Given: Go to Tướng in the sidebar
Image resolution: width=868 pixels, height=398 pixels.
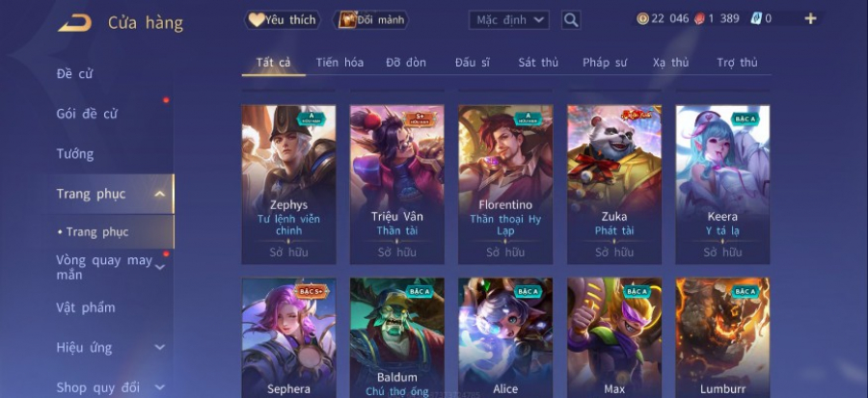Looking at the screenshot, I should [75, 153].
